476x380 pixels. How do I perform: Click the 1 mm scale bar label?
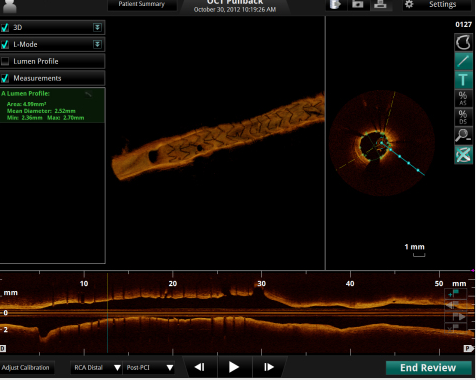[x=414, y=247]
